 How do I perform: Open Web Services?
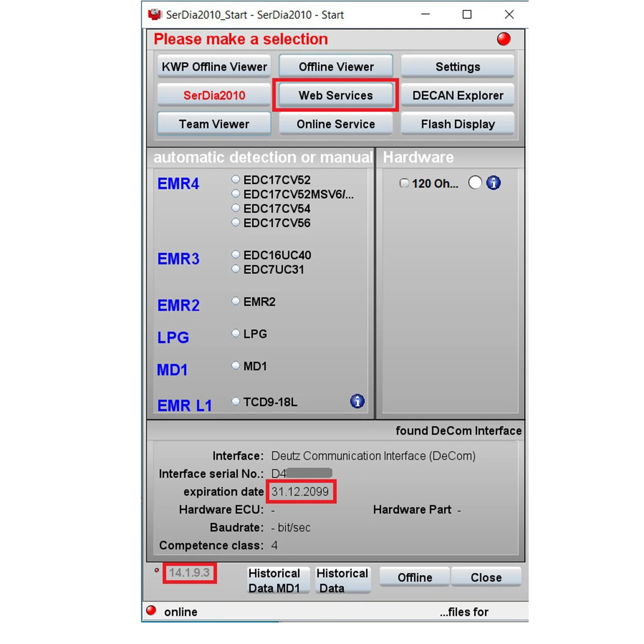click(x=336, y=95)
